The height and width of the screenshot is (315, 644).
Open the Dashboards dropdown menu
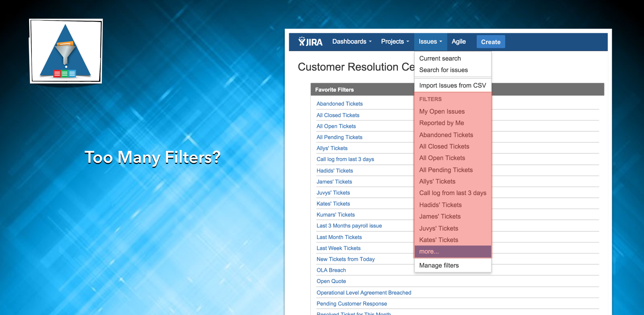[352, 42]
